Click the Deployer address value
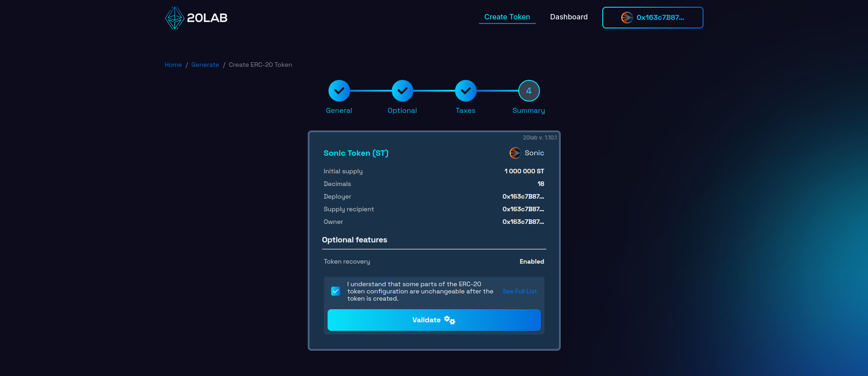Image resolution: width=868 pixels, height=376 pixels. 523,196
